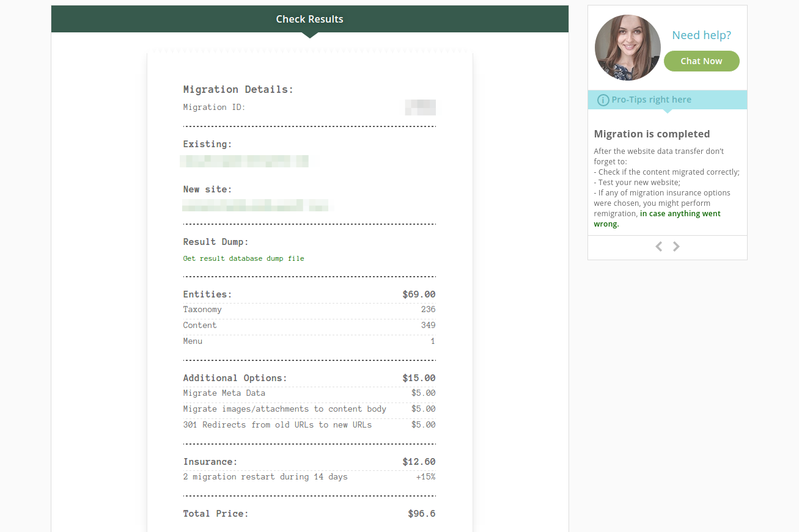Open the Need help? link

[x=701, y=35]
